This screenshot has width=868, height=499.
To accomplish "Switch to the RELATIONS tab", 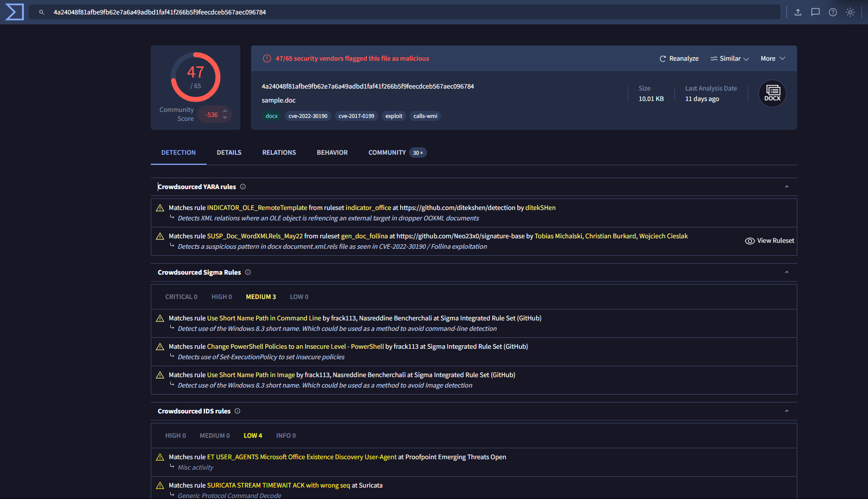I will tap(279, 153).
